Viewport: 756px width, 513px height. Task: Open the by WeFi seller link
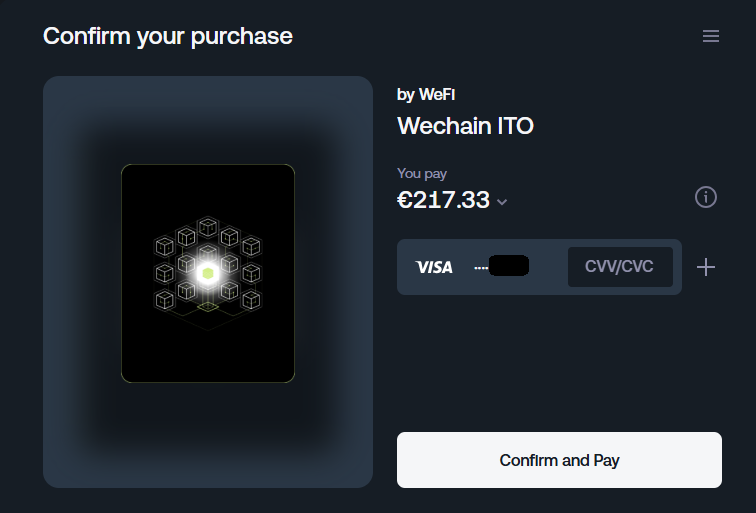point(426,94)
